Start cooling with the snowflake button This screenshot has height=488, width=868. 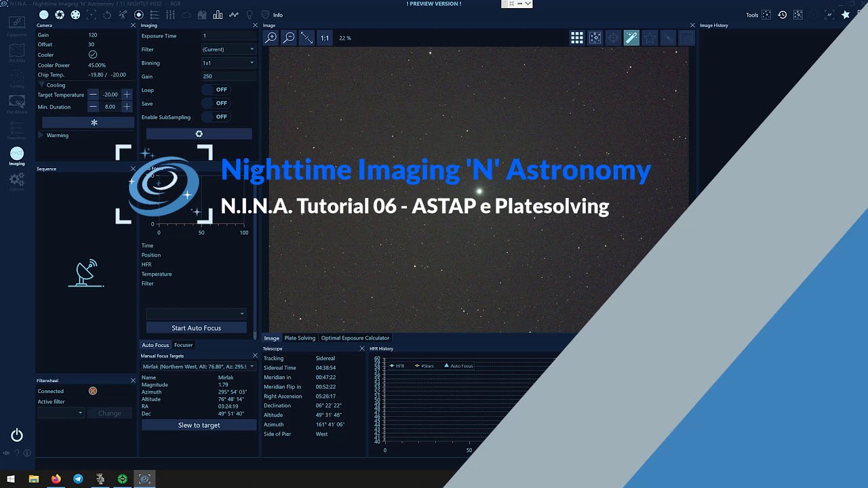(88, 123)
